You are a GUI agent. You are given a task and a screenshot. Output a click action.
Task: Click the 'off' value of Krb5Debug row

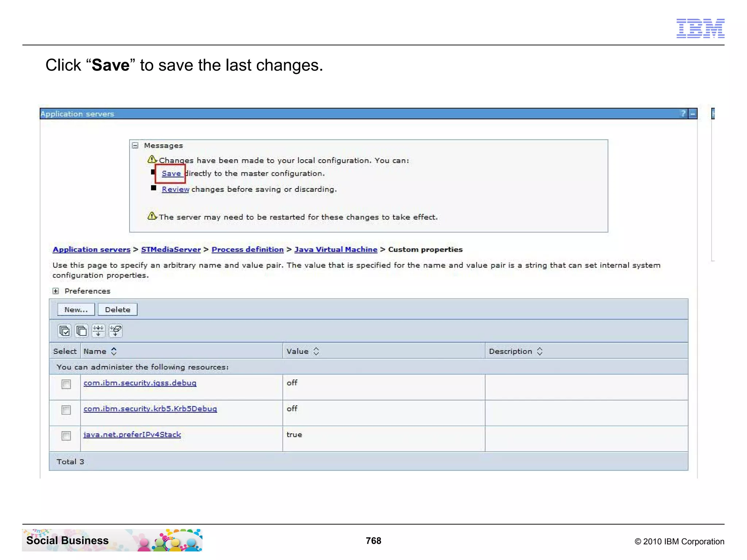tap(292, 409)
